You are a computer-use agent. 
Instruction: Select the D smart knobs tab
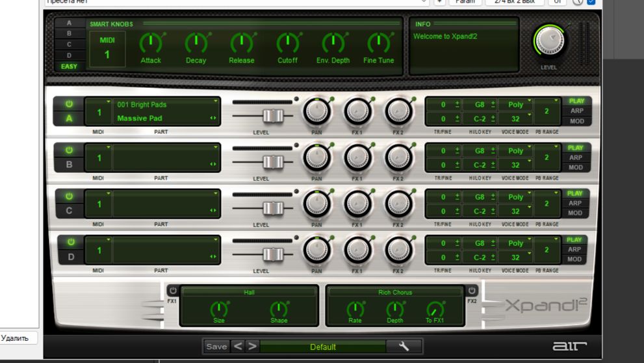click(x=69, y=55)
